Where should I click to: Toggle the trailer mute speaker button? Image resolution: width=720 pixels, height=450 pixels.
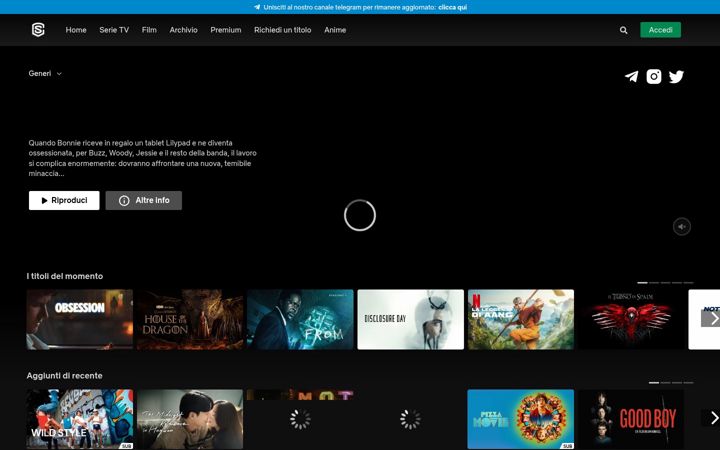pyautogui.click(x=681, y=226)
